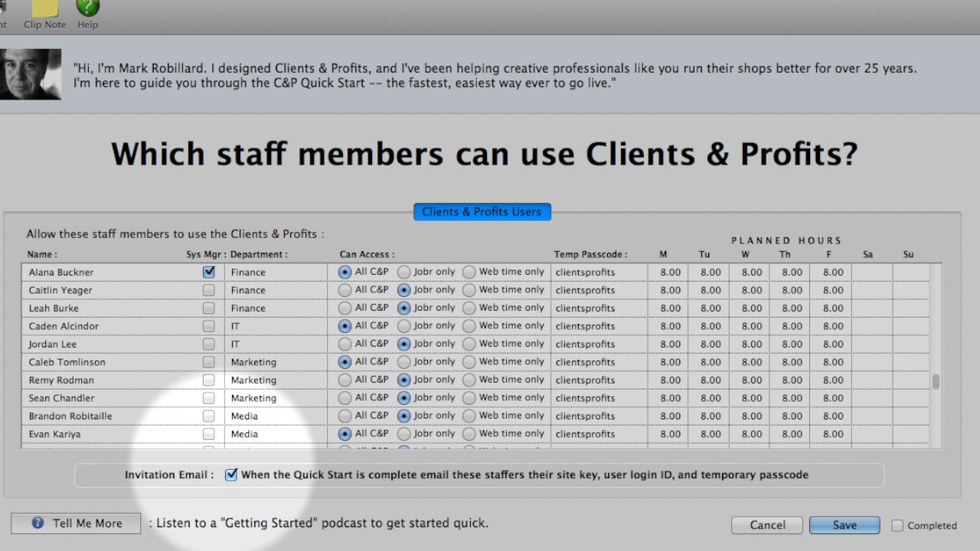Check Sys Mgr for Jordan Lee
The width and height of the screenshot is (980, 551).
coord(209,344)
